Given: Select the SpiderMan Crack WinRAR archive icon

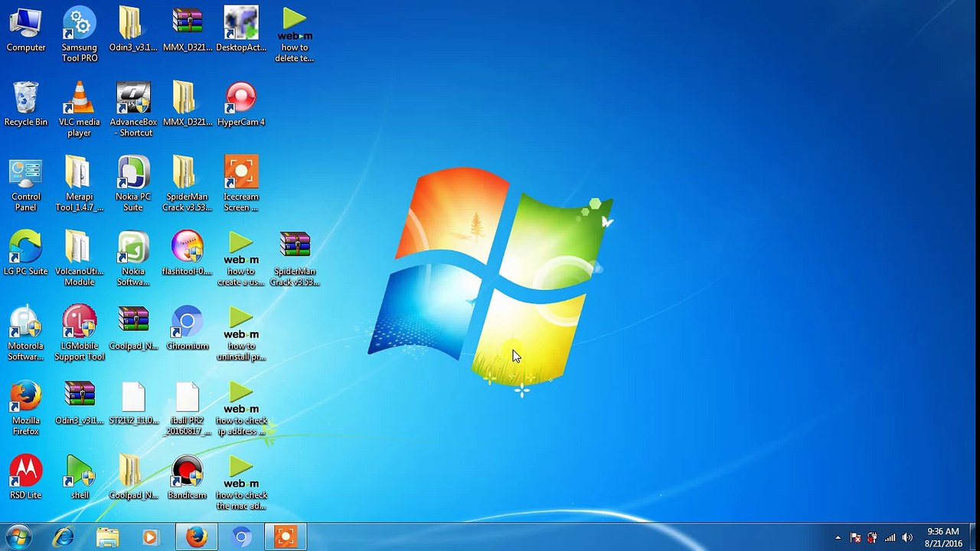Looking at the screenshot, I should click(295, 259).
